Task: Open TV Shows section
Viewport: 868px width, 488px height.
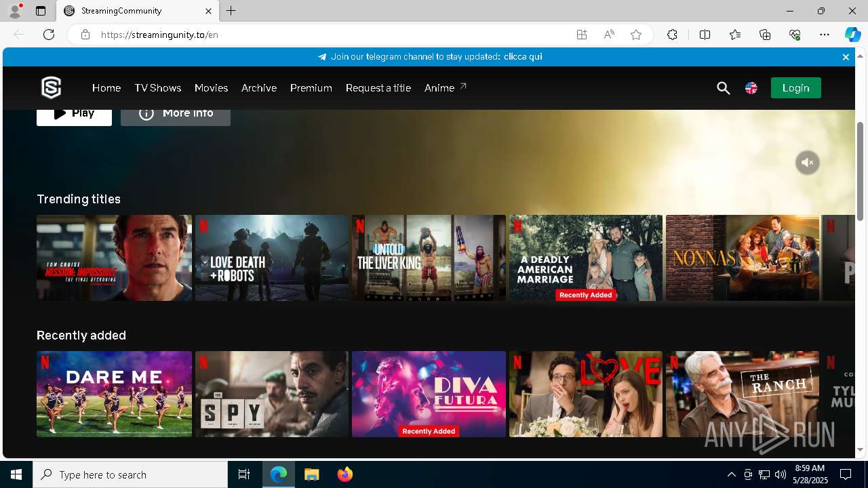Action: point(157,88)
